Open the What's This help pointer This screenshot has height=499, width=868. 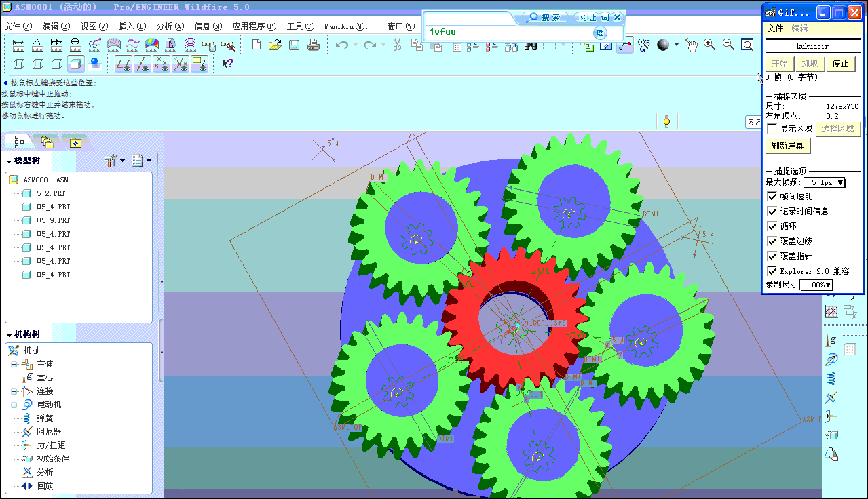click(227, 64)
